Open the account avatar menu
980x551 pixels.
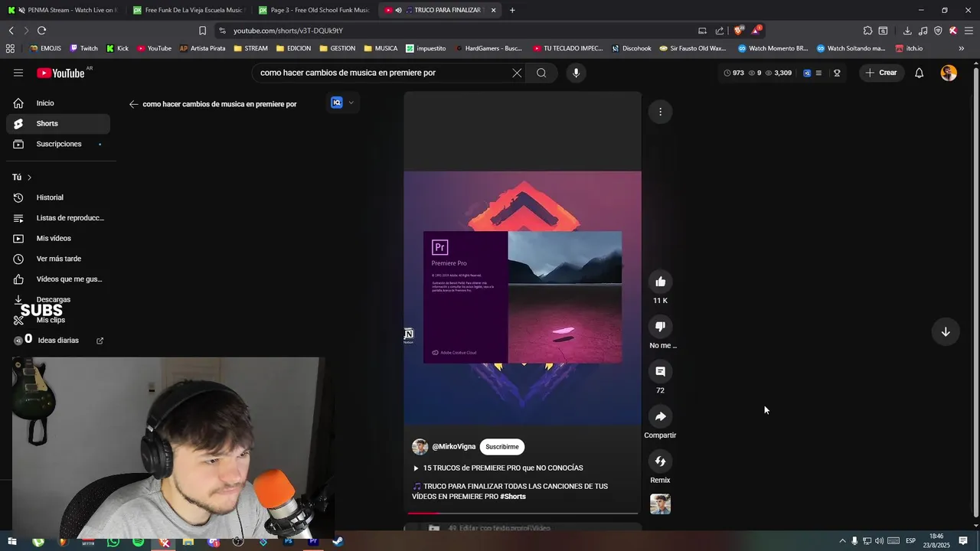pyautogui.click(x=949, y=73)
